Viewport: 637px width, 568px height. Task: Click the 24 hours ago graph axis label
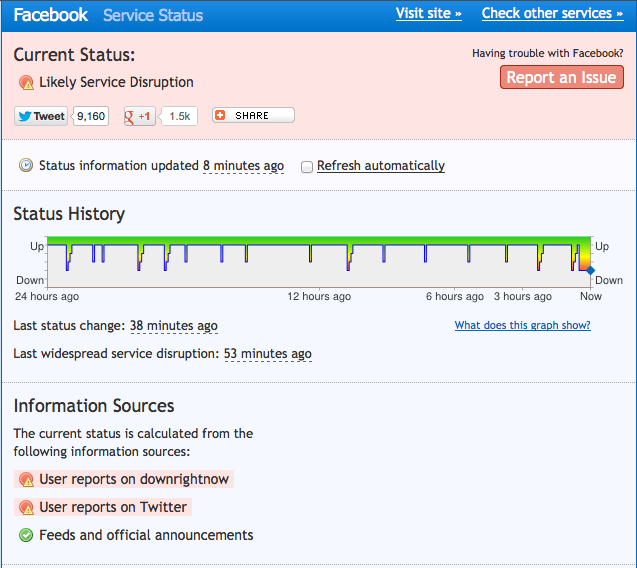pos(47,296)
